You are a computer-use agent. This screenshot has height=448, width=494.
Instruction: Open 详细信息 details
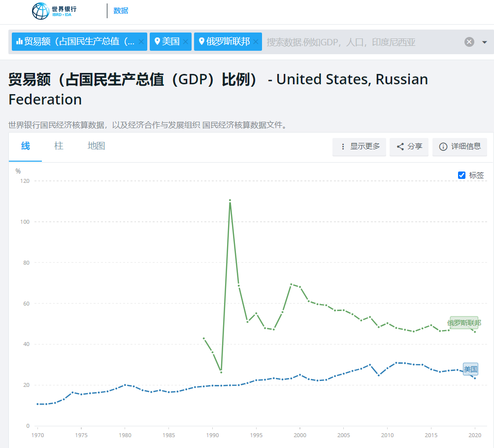(x=460, y=146)
